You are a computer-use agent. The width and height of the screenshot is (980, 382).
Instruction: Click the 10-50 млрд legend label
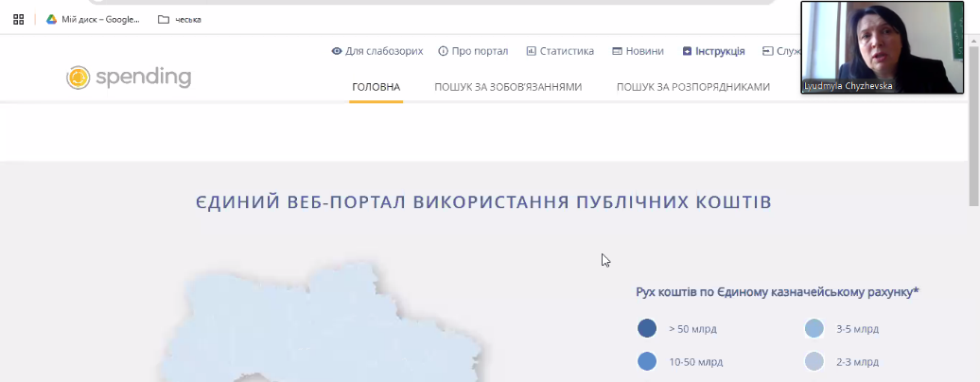click(x=695, y=362)
